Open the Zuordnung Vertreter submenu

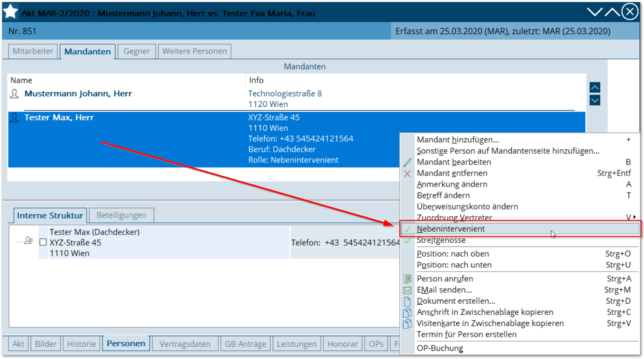click(520, 218)
